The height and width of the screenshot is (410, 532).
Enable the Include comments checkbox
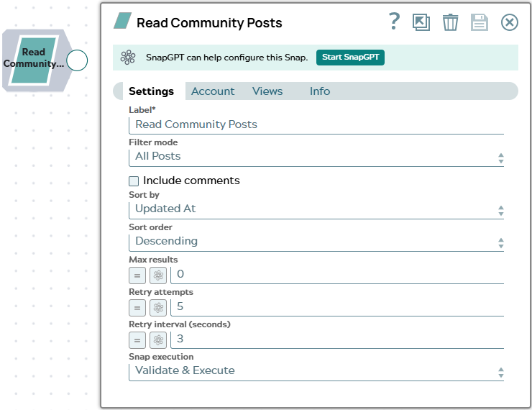[x=134, y=181]
